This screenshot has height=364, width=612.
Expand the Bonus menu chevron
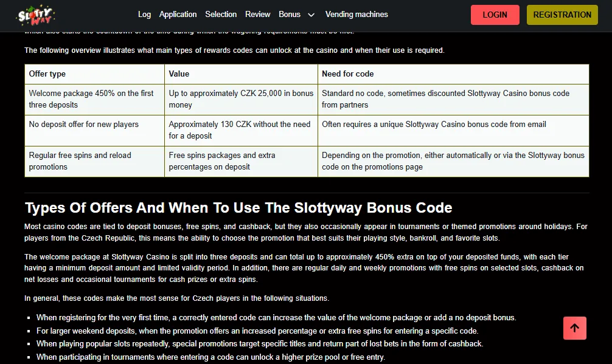pyautogui.click(x=311, y=15)
